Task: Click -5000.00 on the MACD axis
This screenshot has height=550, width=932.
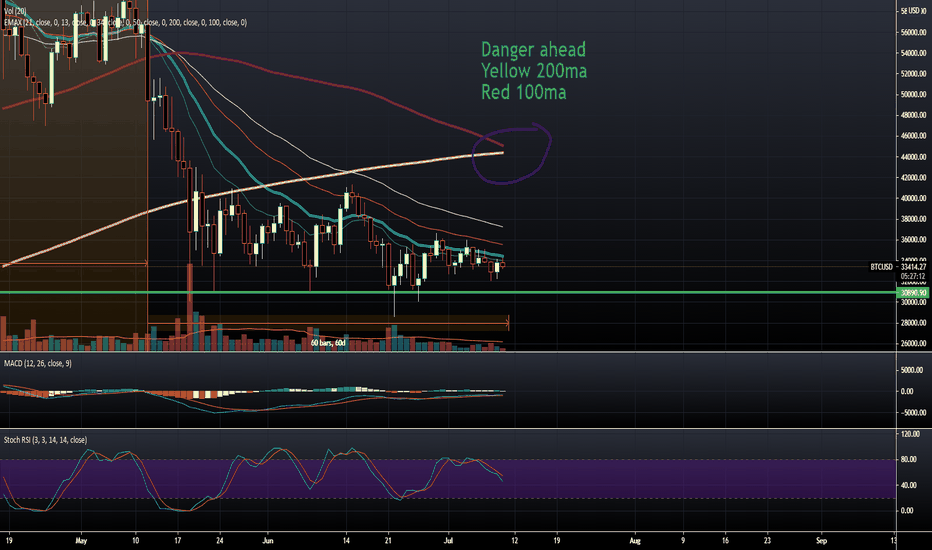Action: [913, 413]
